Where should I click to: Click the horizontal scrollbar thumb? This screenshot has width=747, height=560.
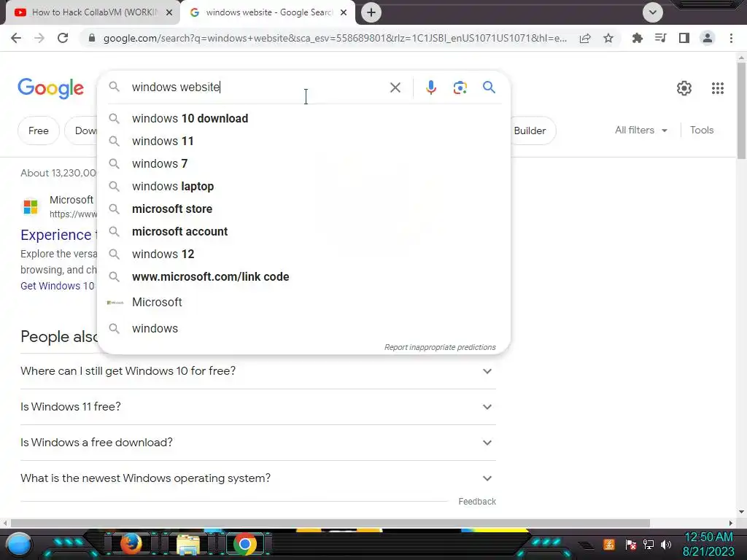[x=330, y=523]
